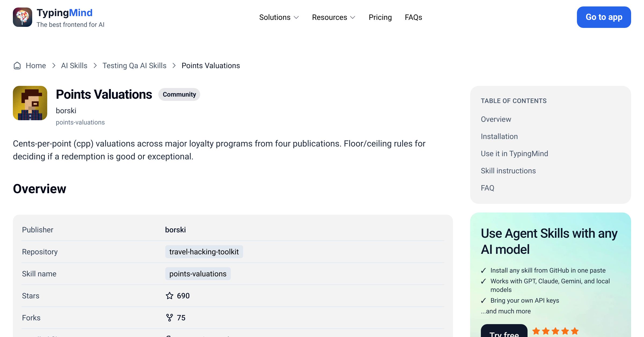Click the TypingMind brain logo icon

click(x=23, y=17)
